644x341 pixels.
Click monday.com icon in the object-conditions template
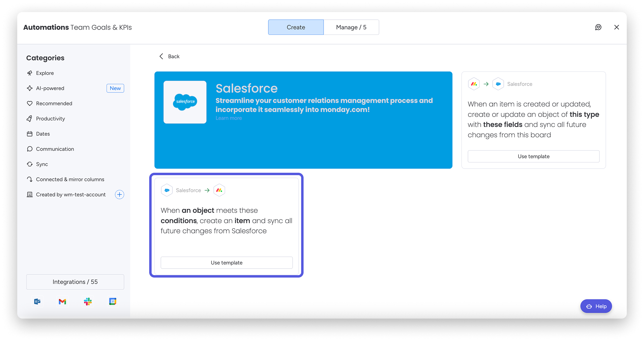[x=219, y=190]
